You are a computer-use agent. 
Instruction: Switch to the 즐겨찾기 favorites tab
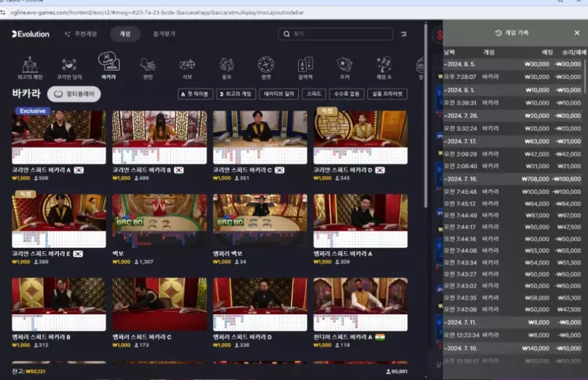tap(164, 34)
